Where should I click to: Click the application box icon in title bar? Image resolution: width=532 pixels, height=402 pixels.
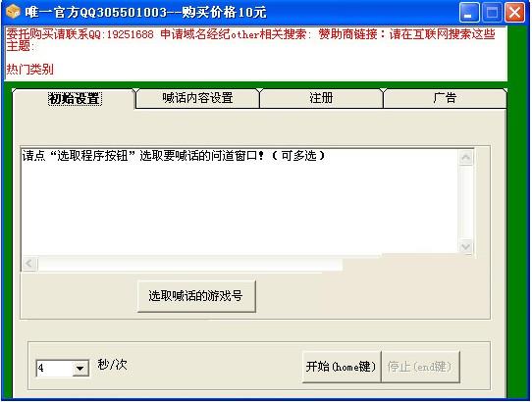coord(14,12)
